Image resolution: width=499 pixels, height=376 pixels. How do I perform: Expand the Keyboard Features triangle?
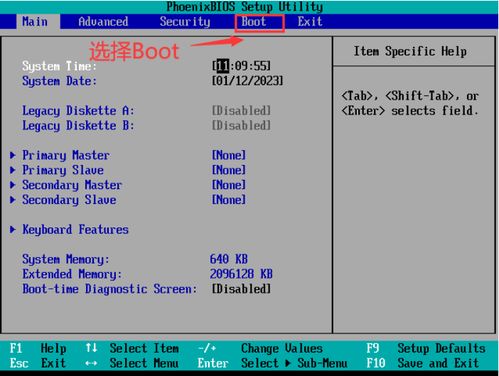(x=13, y=229)
